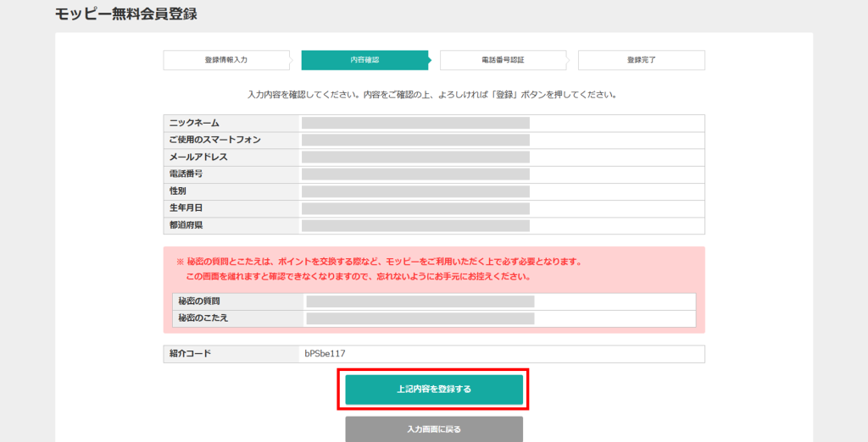Click the masked nickname value field
Image resolution: width=868 pixels, height=442 pixels.
(x=415, y=124)
